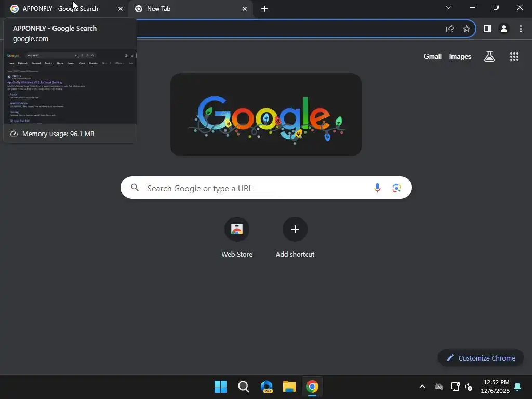Toggle the Chrome side panel

coord(487,29)
